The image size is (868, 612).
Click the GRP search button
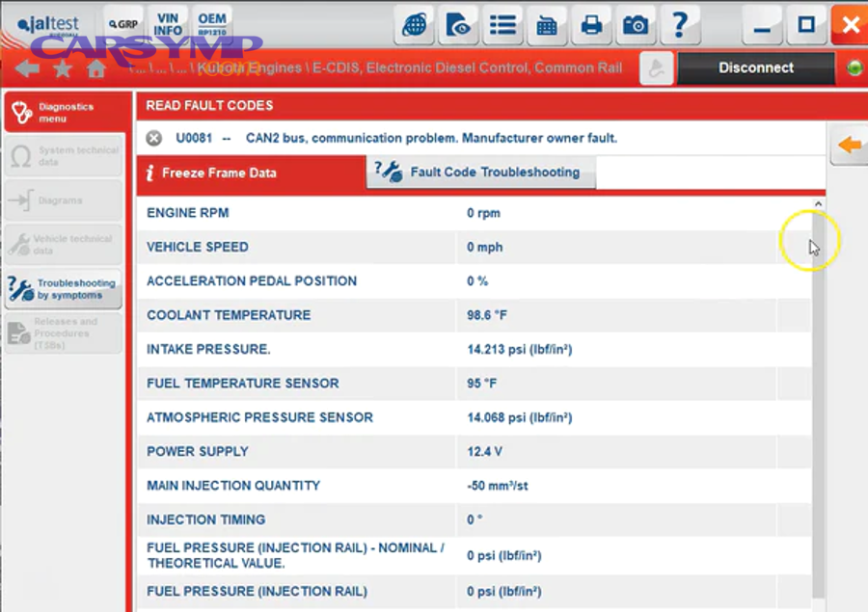tap(123, 24)
